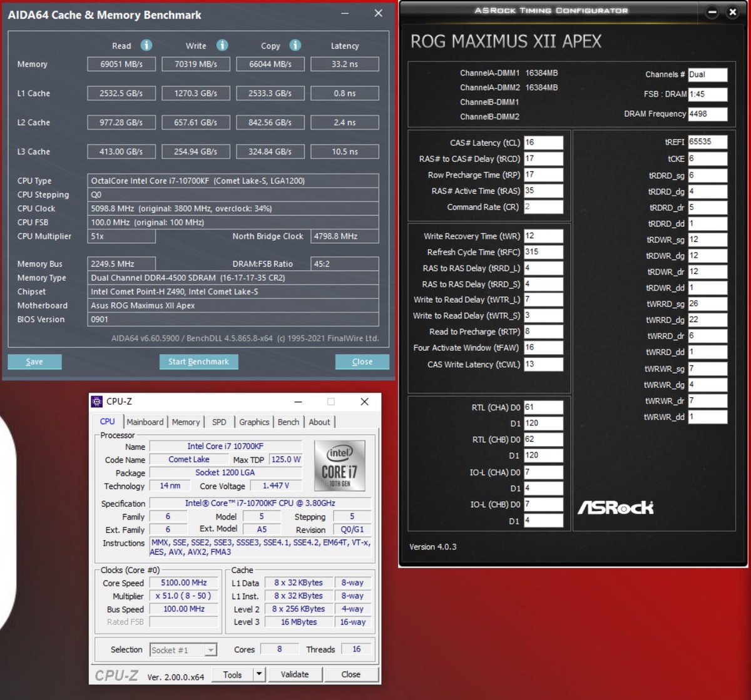The height and width of the screenshot is (700, 751).
Task: Minimize the ASRock Timing Configurator window
Action: point(712,12)
